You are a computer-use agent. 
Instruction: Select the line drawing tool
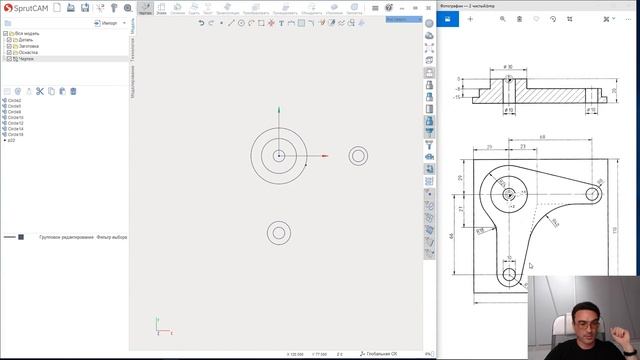click(231, 23)
